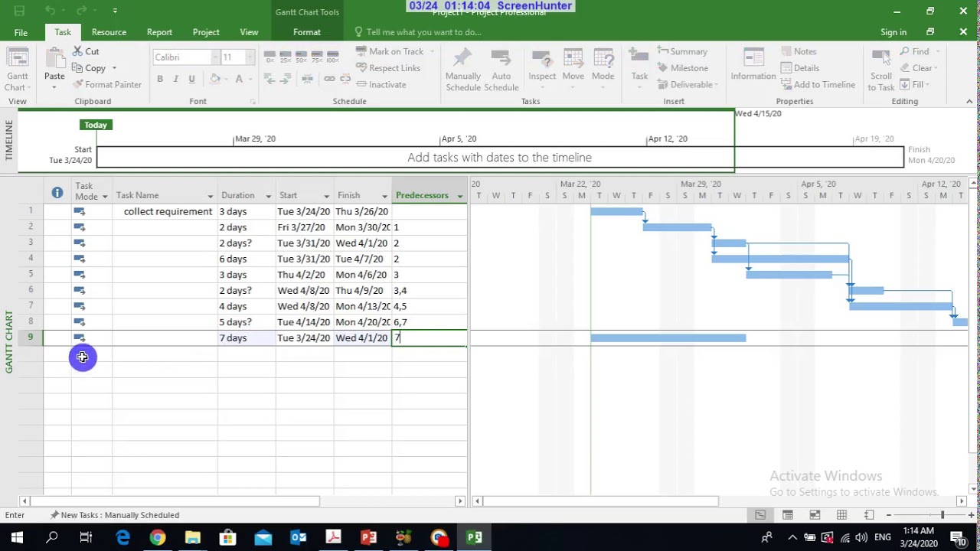
Task: Click the cell background color button
Action: pyautogui.click(x=215, y=79)
